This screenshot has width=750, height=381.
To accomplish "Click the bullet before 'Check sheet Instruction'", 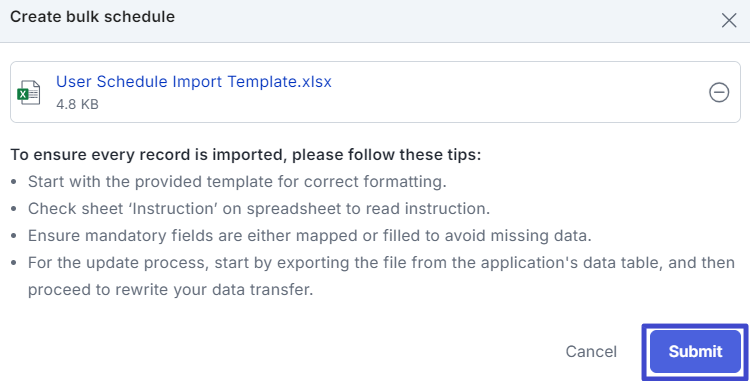I will tap(13, 209).
